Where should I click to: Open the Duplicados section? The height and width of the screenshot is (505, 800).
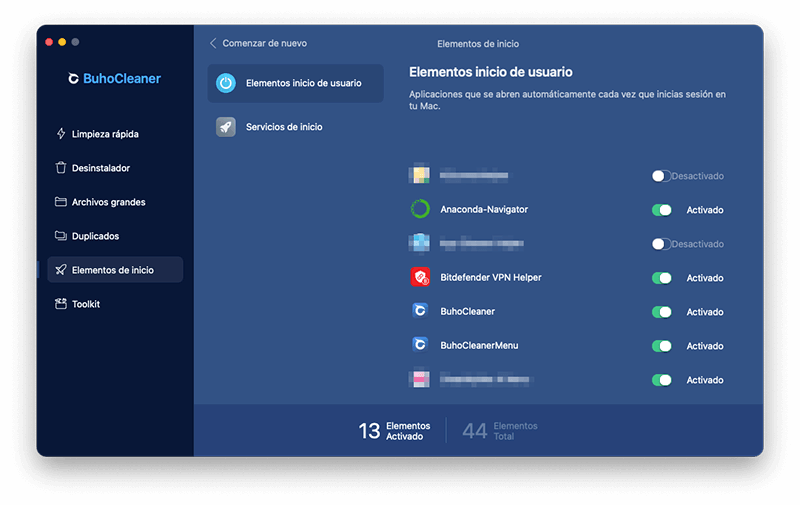click(115, 236)
